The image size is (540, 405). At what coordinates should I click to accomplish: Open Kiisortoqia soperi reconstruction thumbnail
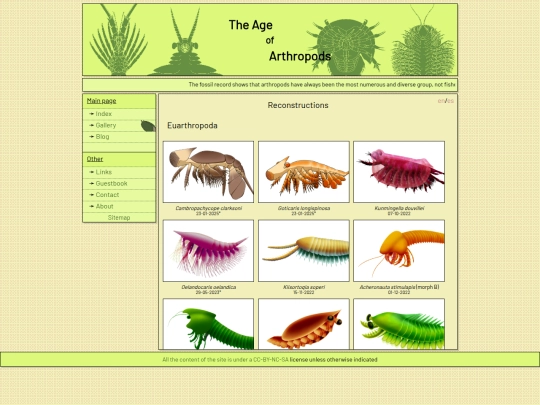coord(304,251)
